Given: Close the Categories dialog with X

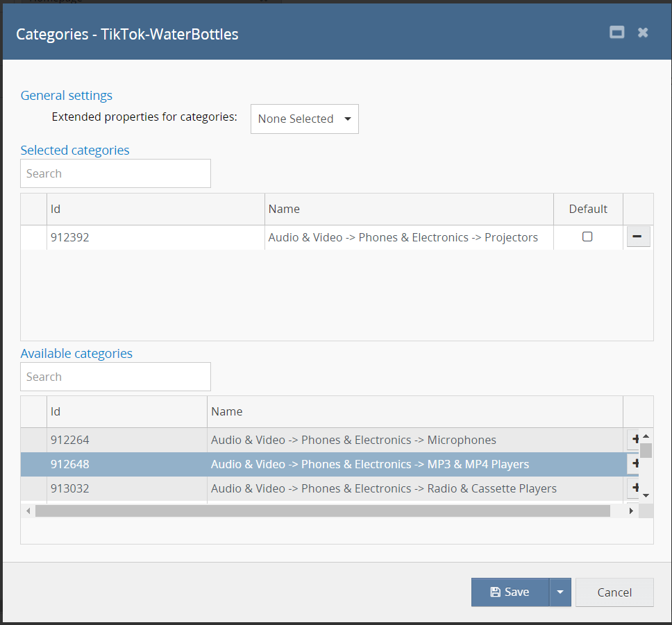Looking at the screenshot, I should click(x=643, y=33).
